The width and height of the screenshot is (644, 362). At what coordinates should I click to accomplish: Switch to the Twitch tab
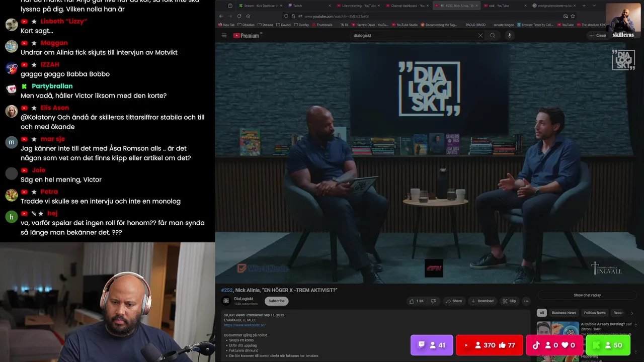308,6
